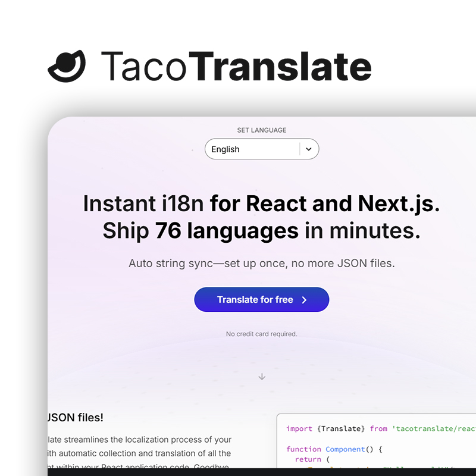Click the import Translate code line
476x476 pixels.
[381, 428]
